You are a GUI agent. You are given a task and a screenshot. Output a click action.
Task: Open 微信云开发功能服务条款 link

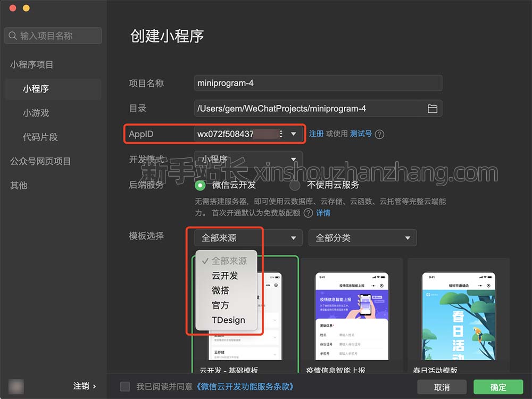(245, 386)
